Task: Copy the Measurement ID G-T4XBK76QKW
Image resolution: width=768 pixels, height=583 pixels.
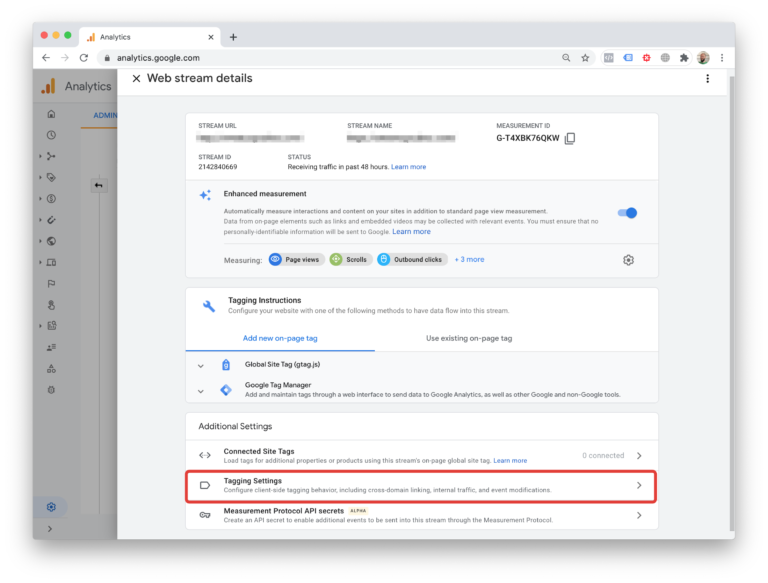Action: pyautogui.click(x=570, y=138)
